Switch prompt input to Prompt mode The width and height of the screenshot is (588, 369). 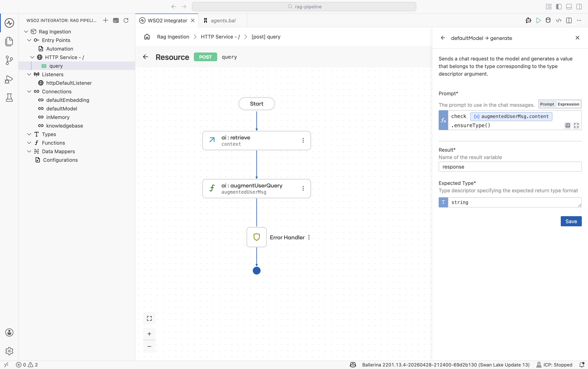click(x=547, y=104)
